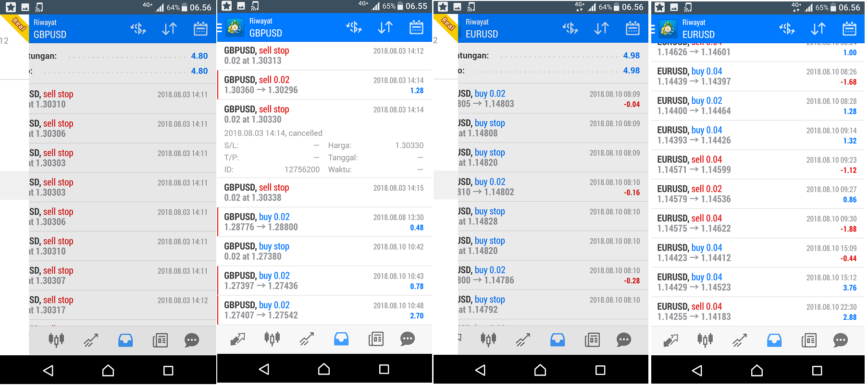
Task: Select EURUSD sell 0.02 row 1.14579 → 1.14536
Action: [x=758, y=194]
